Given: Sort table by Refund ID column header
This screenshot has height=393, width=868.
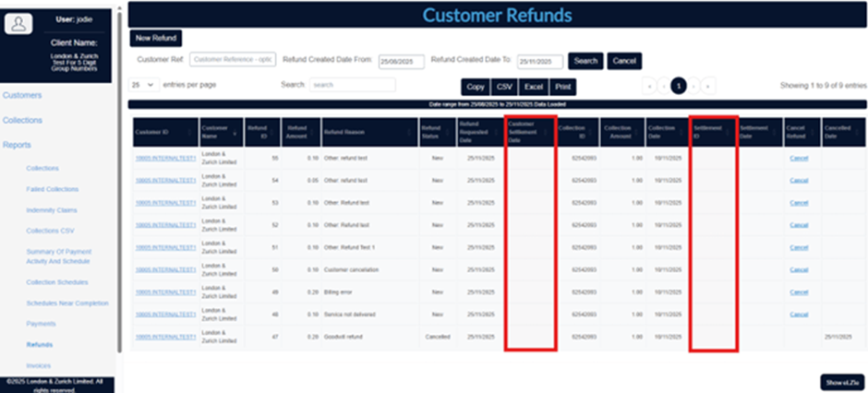Looking at the screenshot, I should tap(261, 132).
